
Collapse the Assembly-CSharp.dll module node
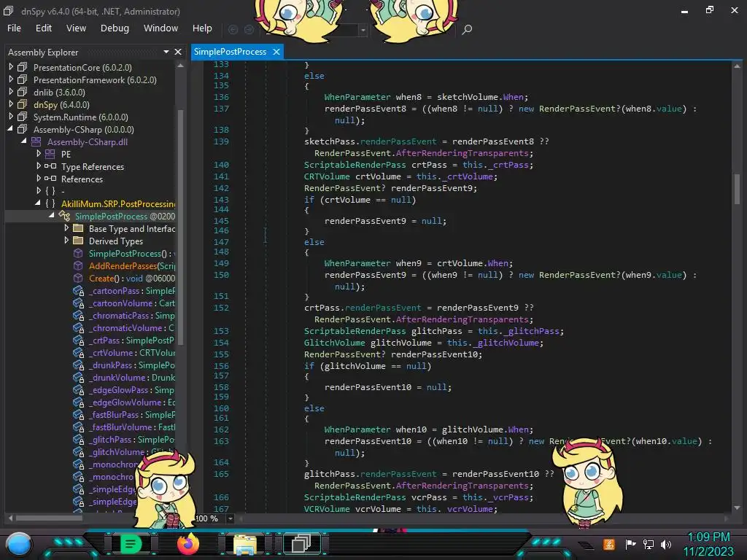click(x=24, y=141)
